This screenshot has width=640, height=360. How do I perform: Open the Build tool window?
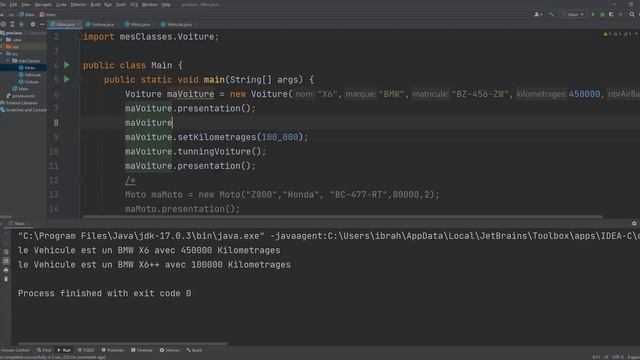pos(194,350)
